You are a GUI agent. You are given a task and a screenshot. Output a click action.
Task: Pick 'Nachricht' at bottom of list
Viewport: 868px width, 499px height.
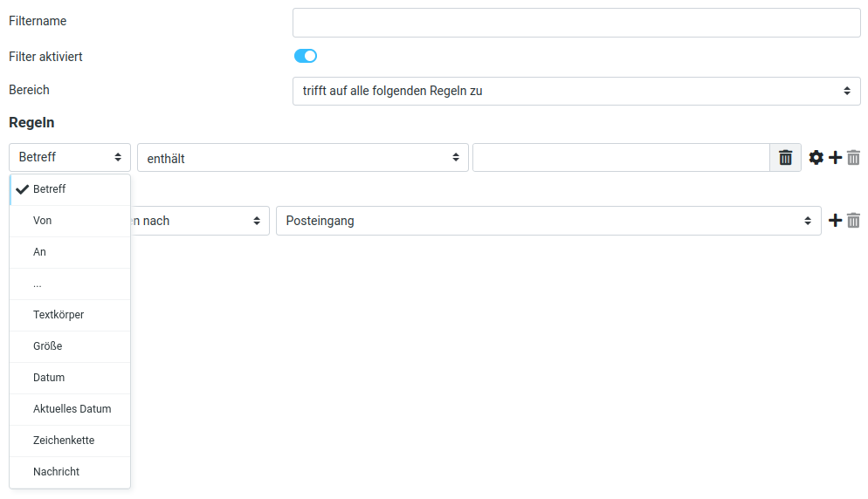click(x=57, y=472)
